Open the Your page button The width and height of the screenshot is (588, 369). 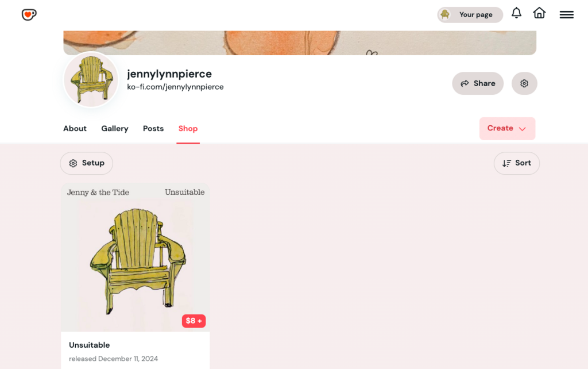click(470, 14)
